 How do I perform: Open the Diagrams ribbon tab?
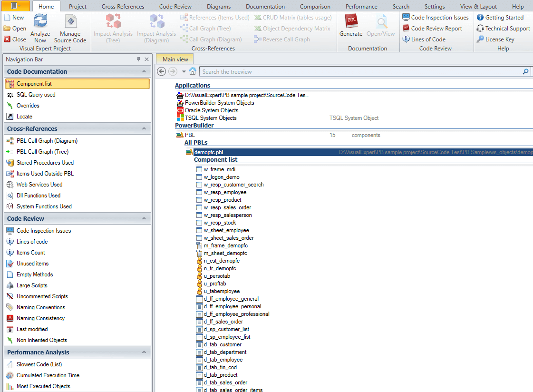coord(219,7)
